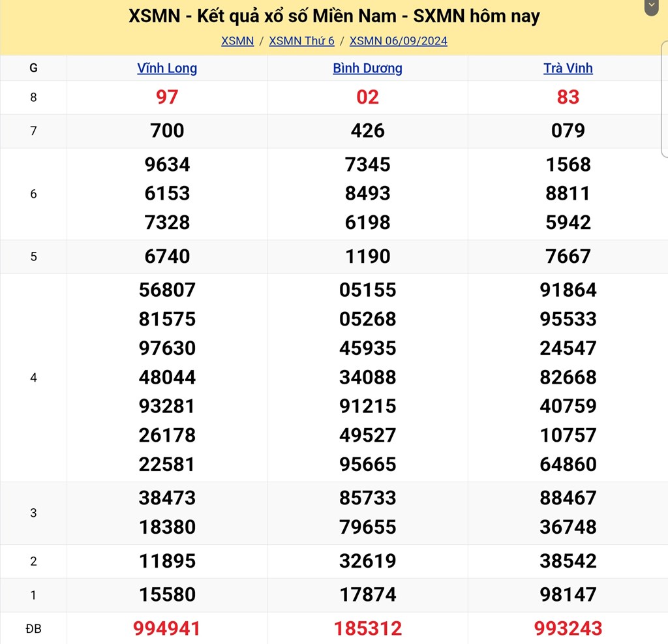Click Vĩnh Long eighth prize number 97

(x=167, y=97)
